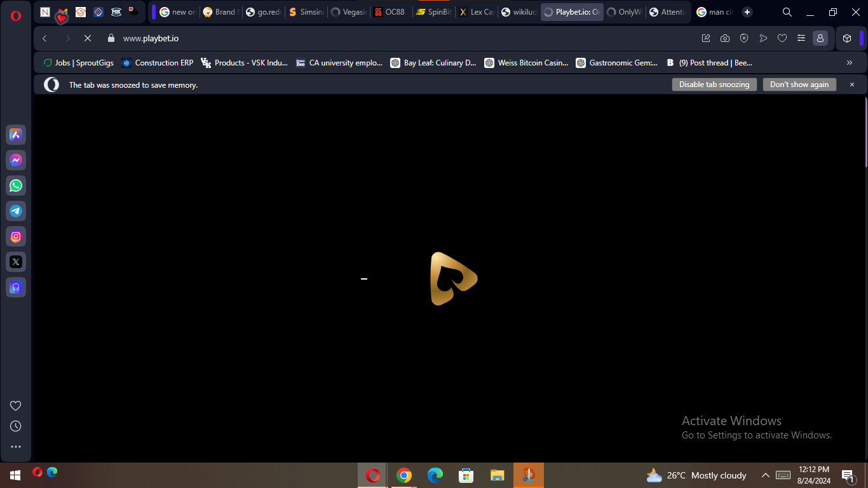Add page to bookmarks heart icon
Viewport: 868px width, 488px height.
pos(782,38)
